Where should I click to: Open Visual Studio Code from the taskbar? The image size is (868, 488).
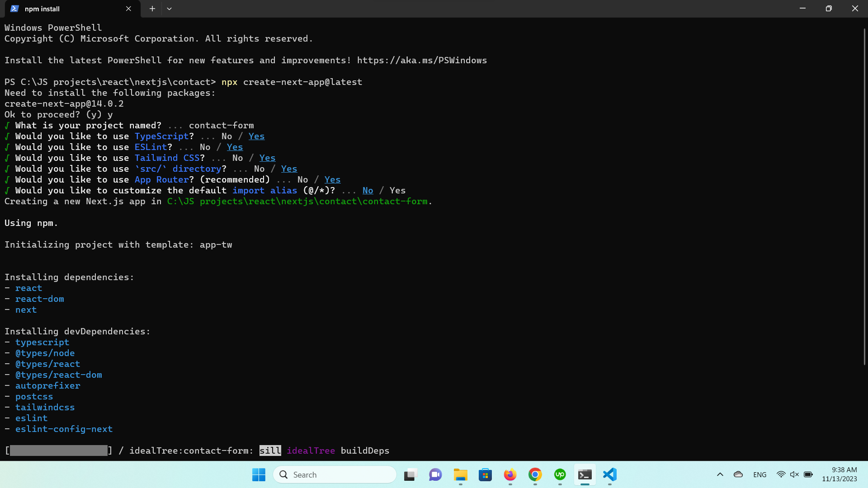tap(609, 475)
